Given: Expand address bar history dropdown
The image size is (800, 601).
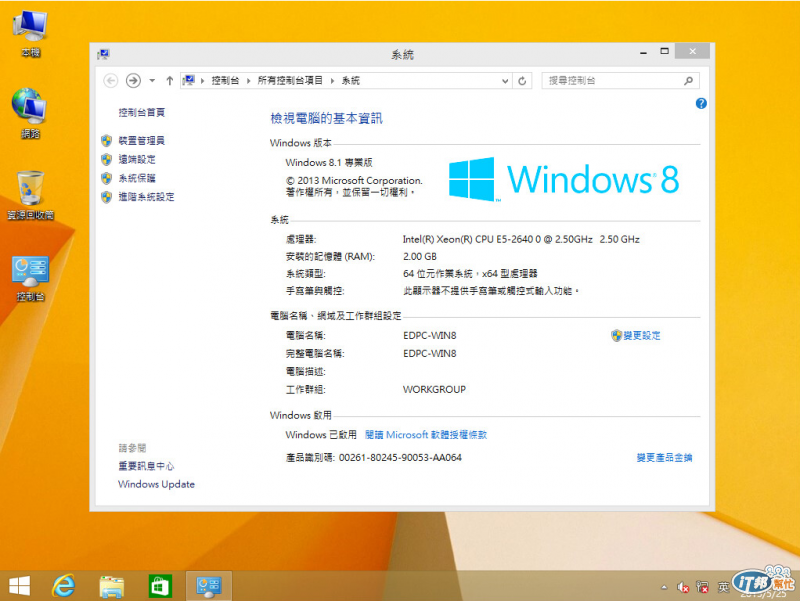Looking at the screenshot, I should (x=505, y=81).
